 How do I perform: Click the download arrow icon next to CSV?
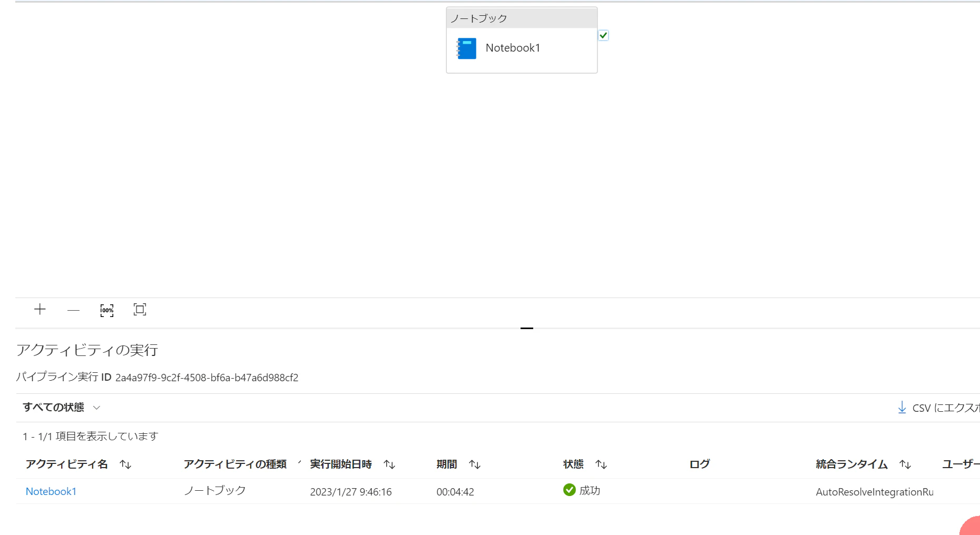click(x=902, y=408)
